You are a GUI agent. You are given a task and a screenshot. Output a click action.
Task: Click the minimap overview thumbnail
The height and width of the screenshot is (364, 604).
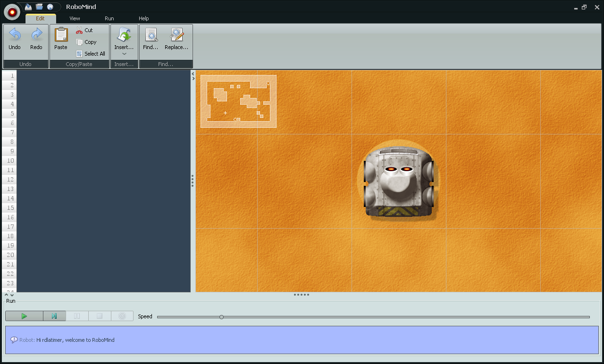[x=238, y=101]
